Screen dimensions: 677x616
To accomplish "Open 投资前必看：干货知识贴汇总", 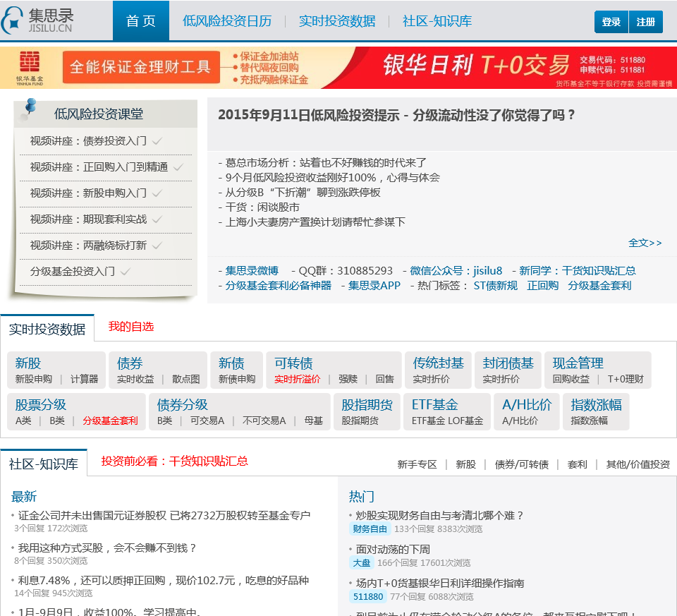I will [x=174, y=461].
